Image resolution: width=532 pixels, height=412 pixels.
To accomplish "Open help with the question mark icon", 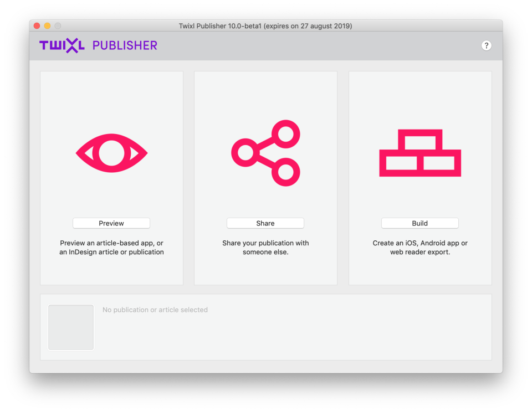I will pos(486,45).
